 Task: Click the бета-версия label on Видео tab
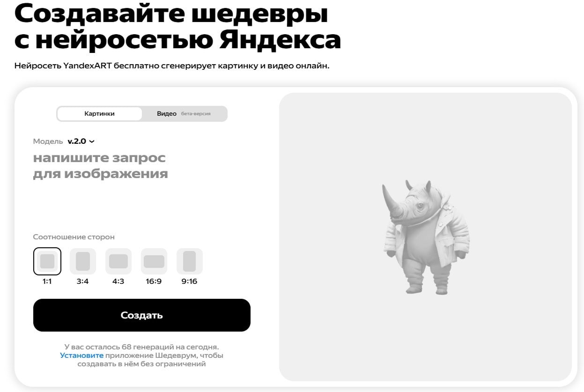196,114
